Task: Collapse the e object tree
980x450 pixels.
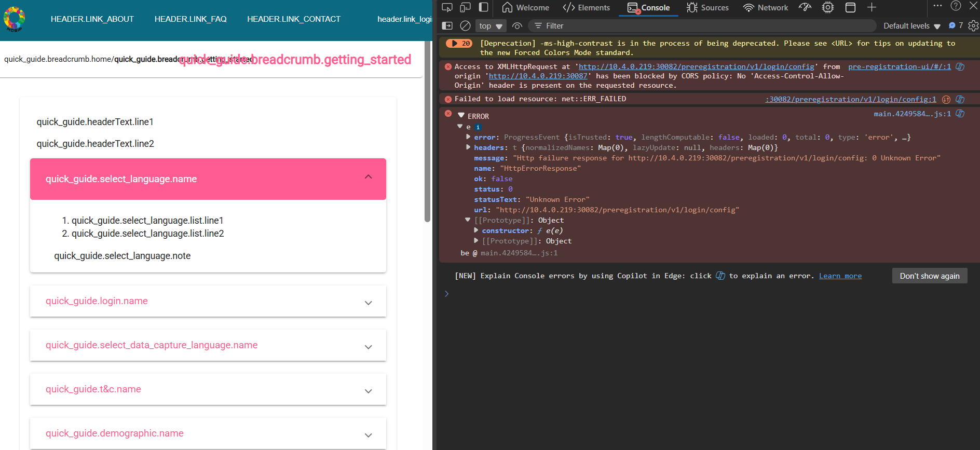Action: coord(460,126)
